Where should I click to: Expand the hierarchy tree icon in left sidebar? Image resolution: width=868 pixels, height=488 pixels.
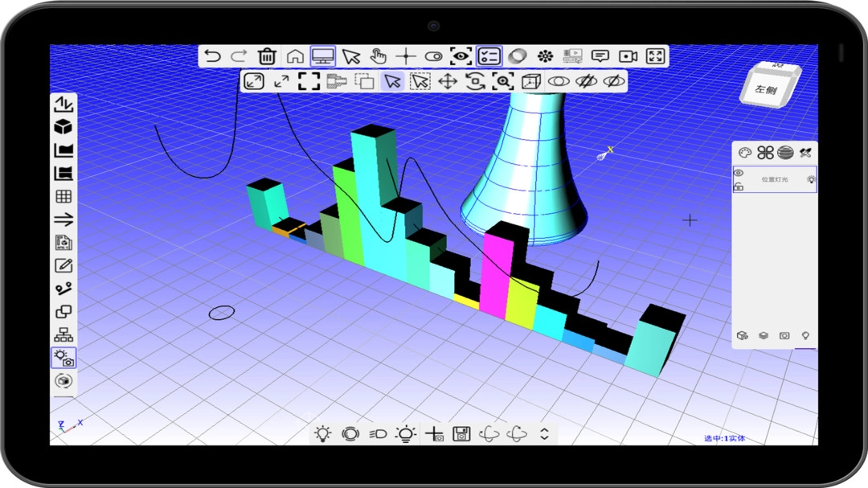coord(63,334)
